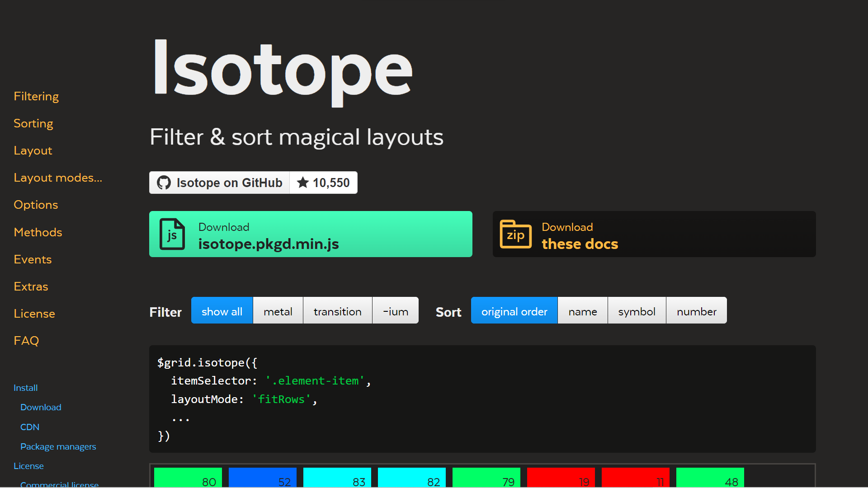Click the 10,550 stargazers count
The width and height of the screenshot is (868, 488).
pyautogui.click(x=331, y=183)
